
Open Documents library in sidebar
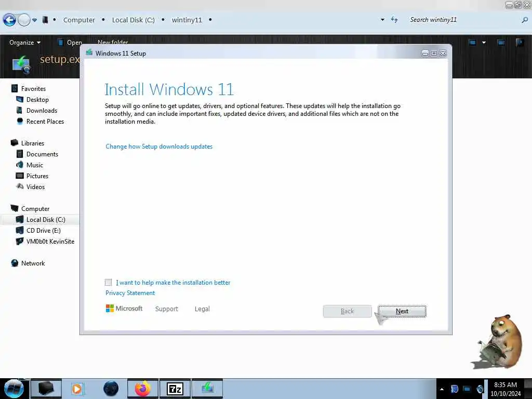pyautogui.click(x=42, y=154)
